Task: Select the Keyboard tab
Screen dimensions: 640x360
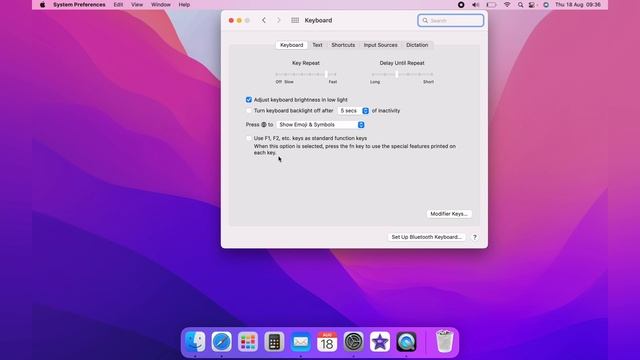Action: coord(291,45)
